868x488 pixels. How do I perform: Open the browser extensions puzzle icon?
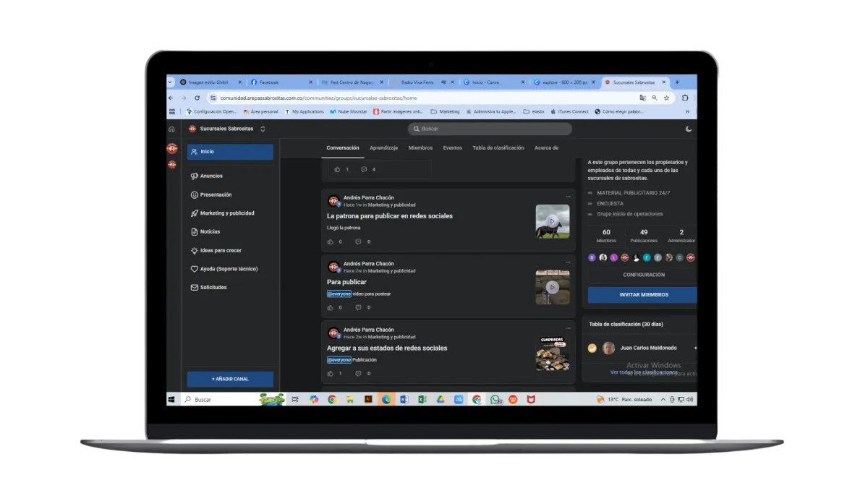685,98
